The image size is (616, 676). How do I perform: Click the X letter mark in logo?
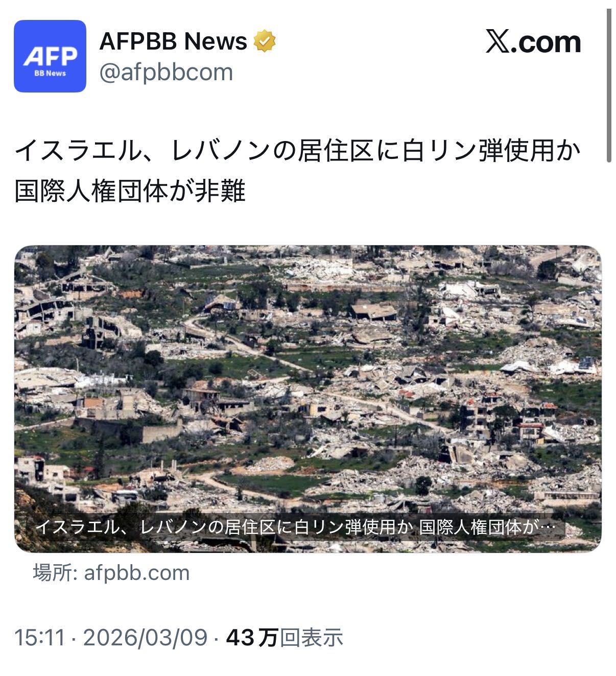coord(498,42)
